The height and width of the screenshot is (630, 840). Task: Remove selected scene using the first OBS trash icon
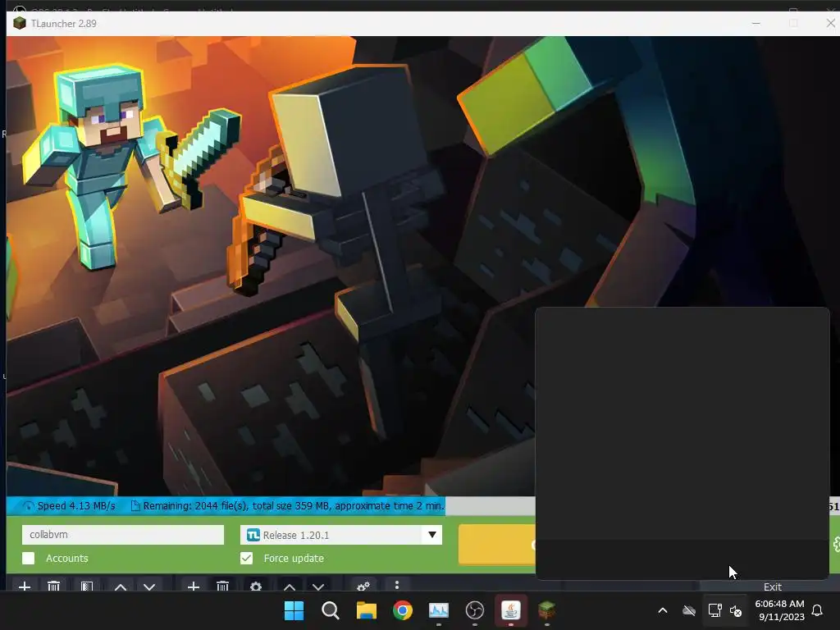53,587
